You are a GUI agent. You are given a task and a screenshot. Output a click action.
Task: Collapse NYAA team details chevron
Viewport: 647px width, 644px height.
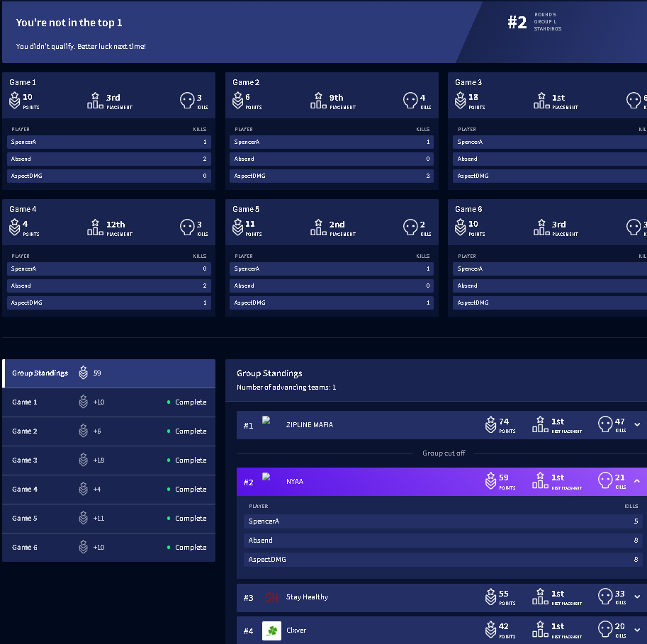point(637,481)
